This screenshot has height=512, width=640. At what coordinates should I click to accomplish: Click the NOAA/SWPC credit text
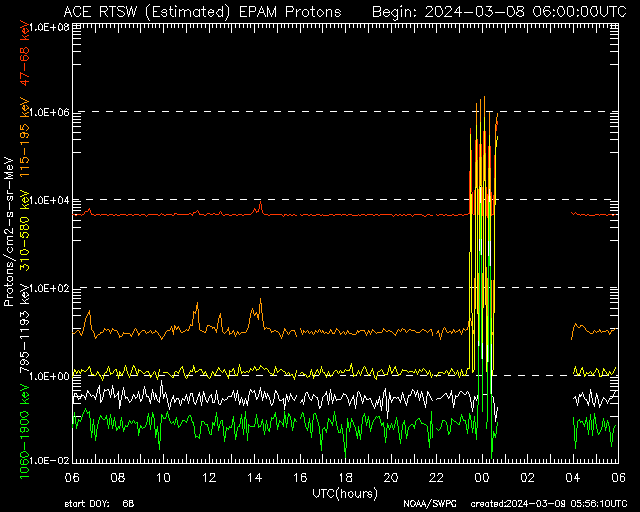point(430,504)
